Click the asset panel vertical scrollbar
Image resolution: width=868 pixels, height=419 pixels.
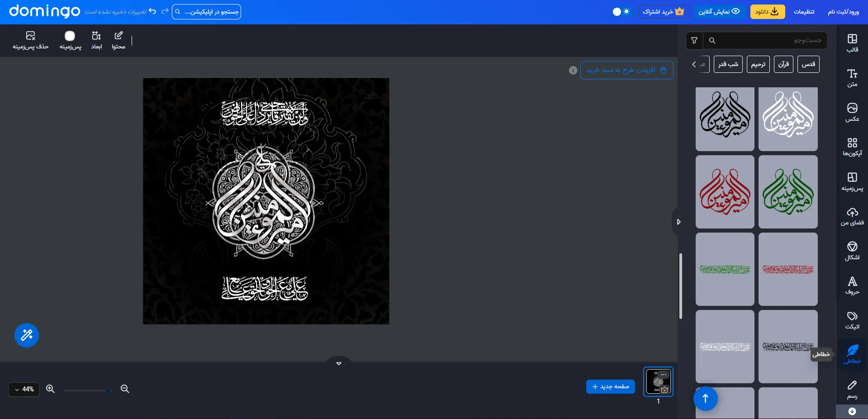[x=681, y=286]
